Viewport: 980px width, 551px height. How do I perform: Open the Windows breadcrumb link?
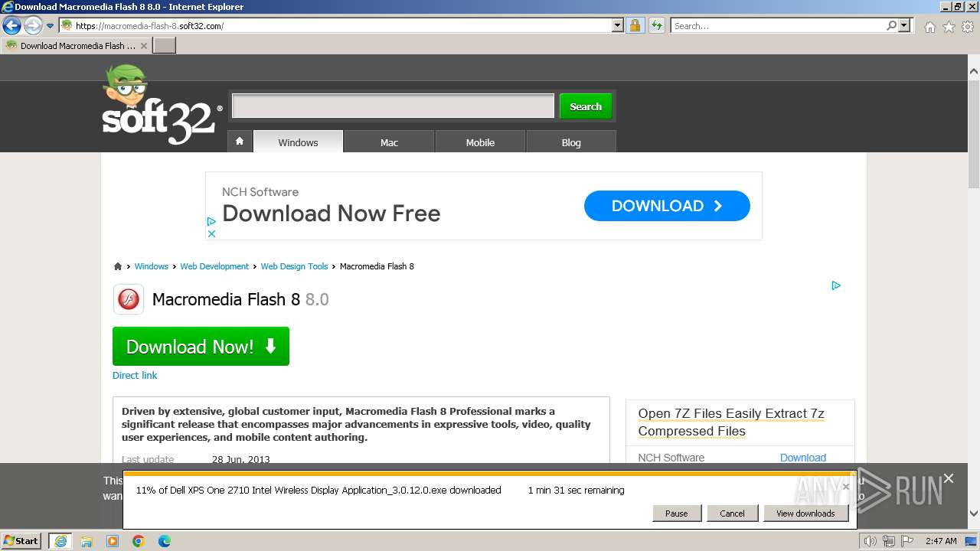point(152,266)
